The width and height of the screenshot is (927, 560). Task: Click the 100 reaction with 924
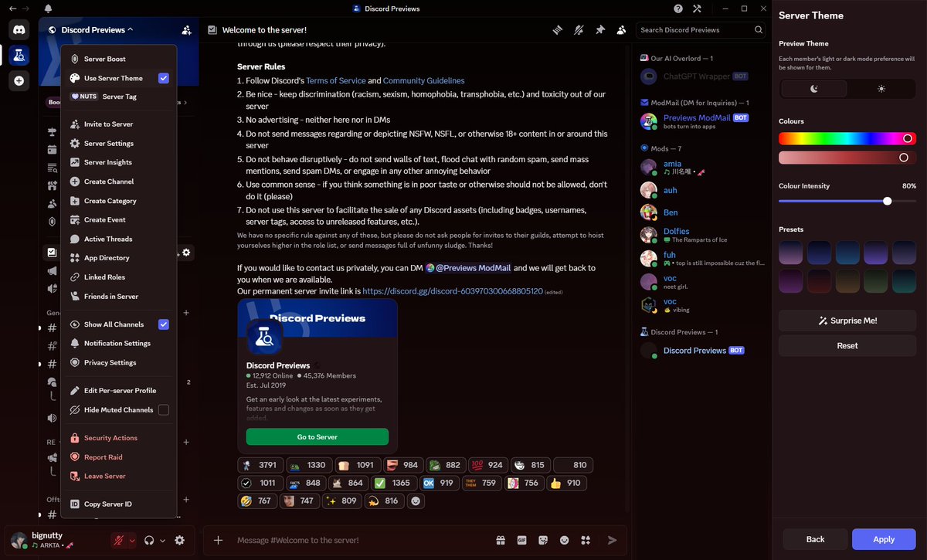(487, 465)
